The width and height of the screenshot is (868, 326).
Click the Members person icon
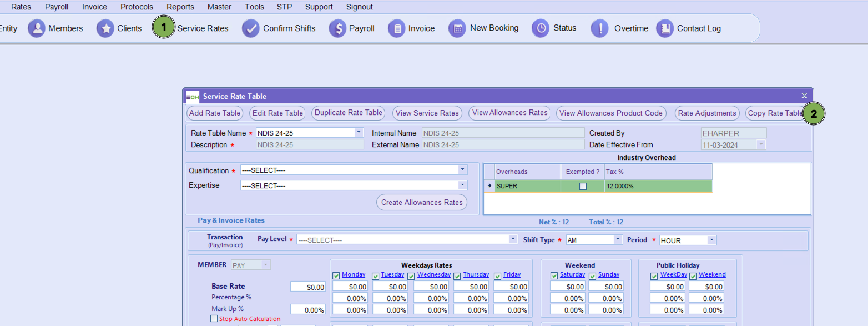tap(37, 28)
